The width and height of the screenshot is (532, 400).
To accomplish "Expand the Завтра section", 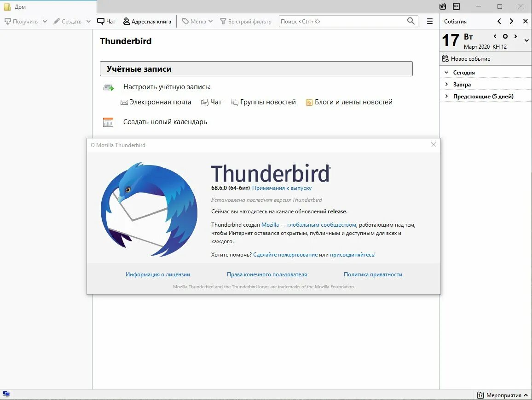I will (x=446, y=85).
